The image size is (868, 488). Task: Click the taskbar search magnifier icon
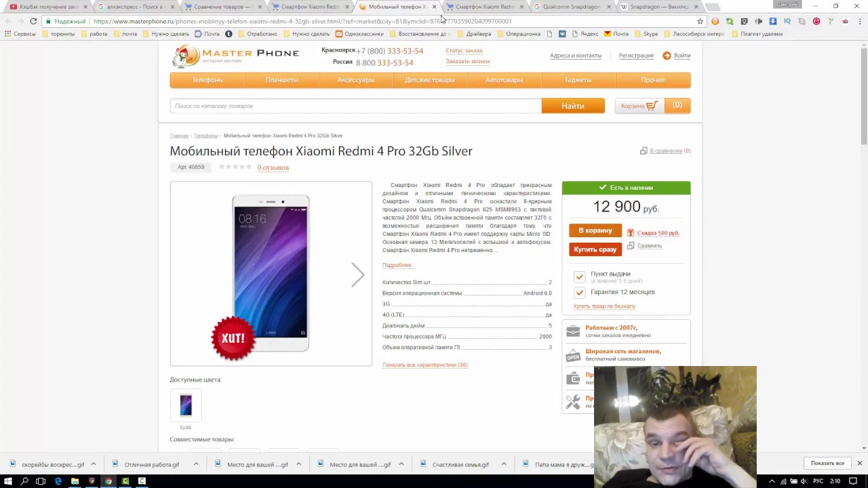24,481
